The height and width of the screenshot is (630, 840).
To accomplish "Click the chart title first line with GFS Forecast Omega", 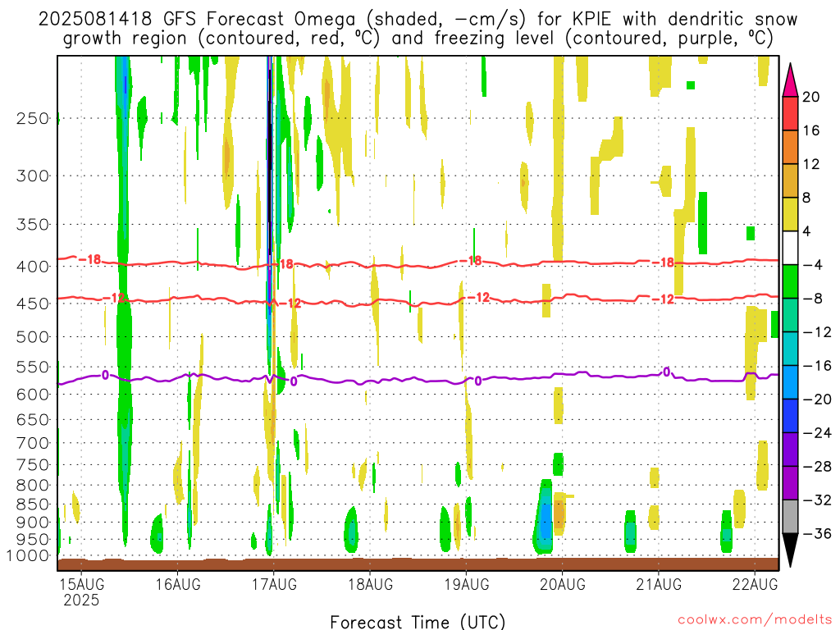I will 418,20.
